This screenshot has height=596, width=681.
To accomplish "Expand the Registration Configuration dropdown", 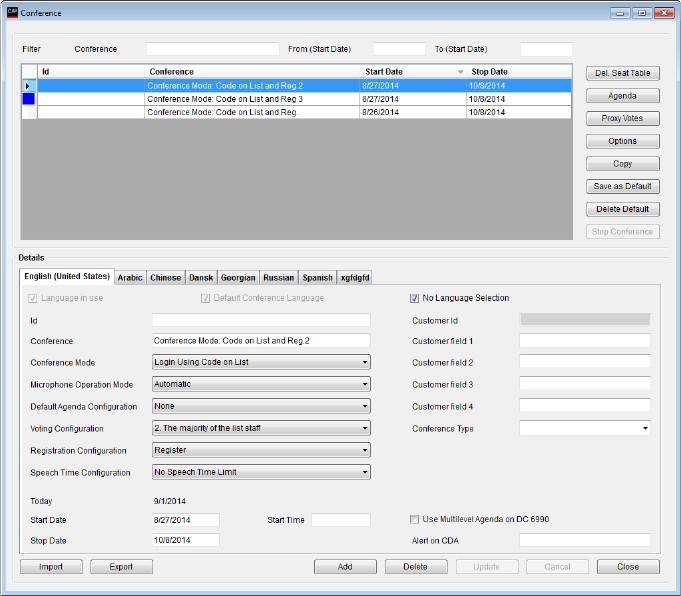I will tap(261, 450).
